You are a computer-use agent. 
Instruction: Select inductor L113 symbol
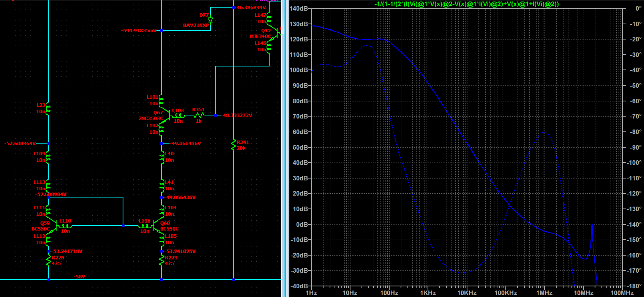point(49,185)
